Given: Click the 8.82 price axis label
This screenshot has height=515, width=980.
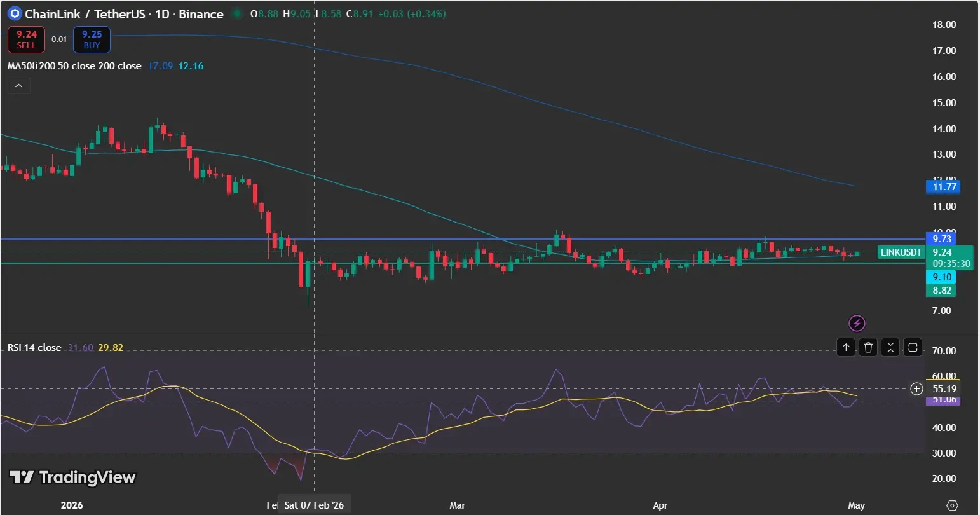Looking at the screenshot, I should point(942,290).
